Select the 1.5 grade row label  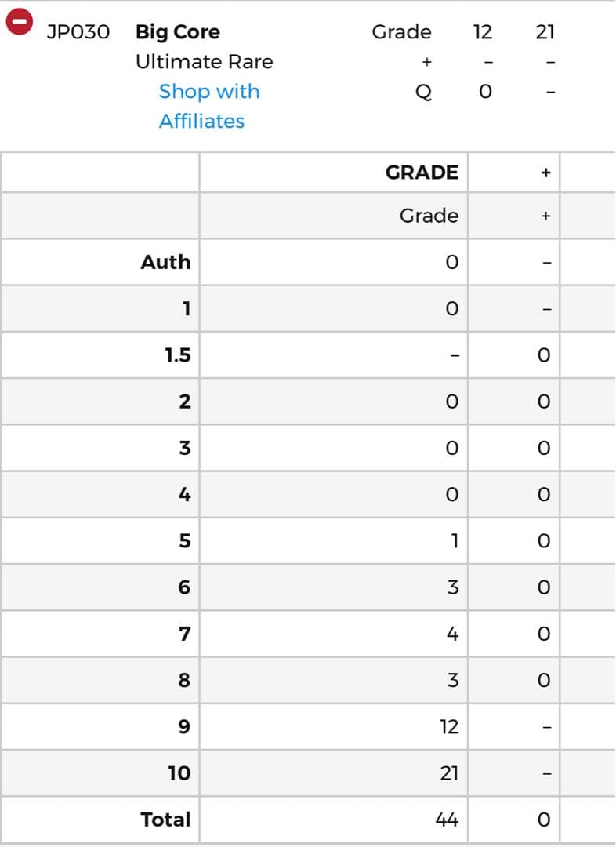178,355
